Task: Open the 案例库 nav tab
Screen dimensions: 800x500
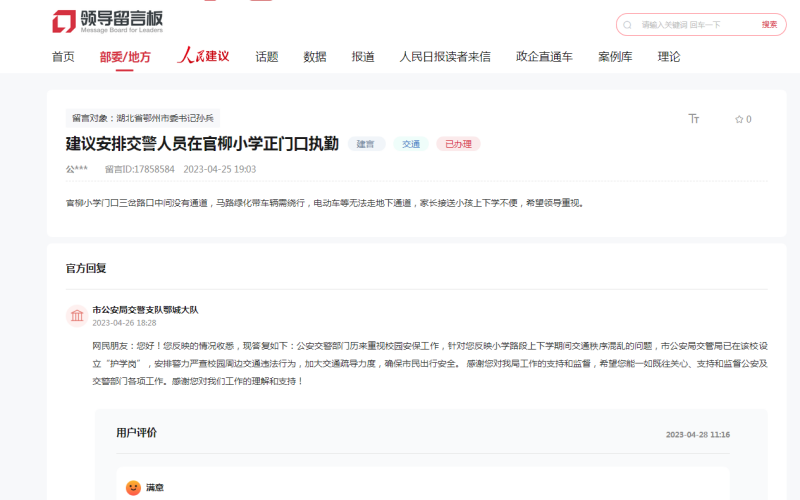Action: (x=615, y=57)
